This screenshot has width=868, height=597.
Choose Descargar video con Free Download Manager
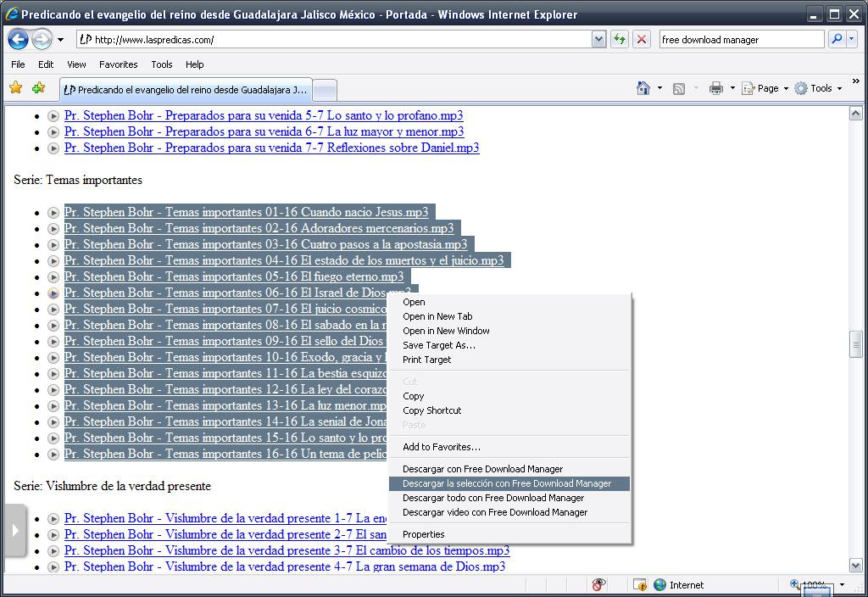click(495, 512)
